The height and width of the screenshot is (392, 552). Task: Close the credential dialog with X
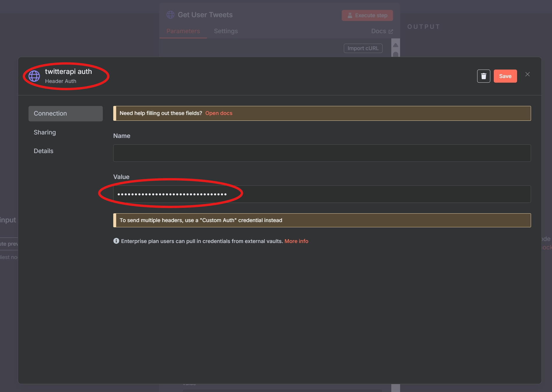click(x=527, y=75)
